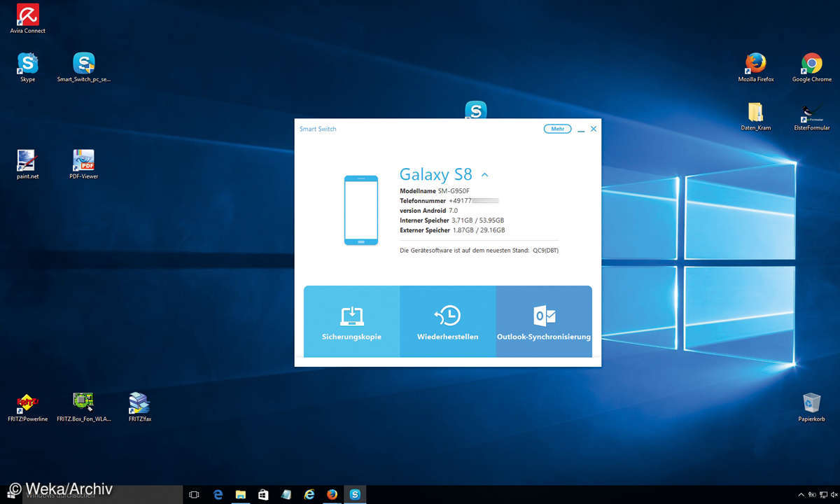The image size is (840, 504).
Task: Open Outlook-Synchronisierung in Smart Switch
Action: tap(544, 321)
